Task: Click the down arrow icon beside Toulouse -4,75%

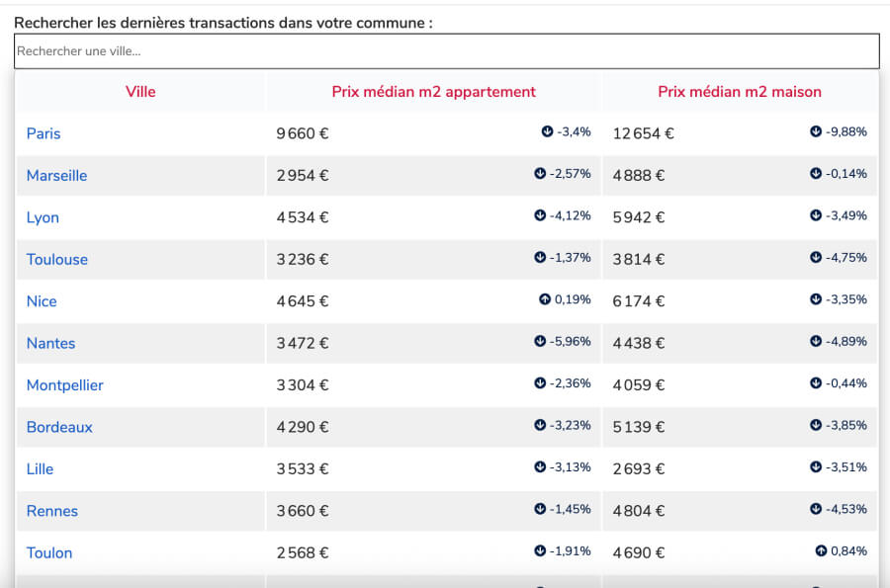Action: pos(816,257)
